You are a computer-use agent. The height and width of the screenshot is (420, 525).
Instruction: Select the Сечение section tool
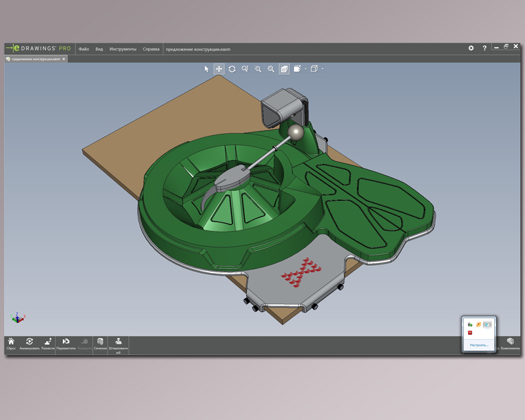100,344
